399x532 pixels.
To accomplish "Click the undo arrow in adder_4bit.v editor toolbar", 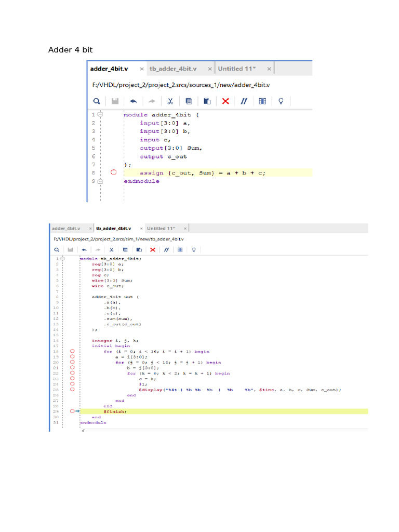I will [x=134, y=101].
